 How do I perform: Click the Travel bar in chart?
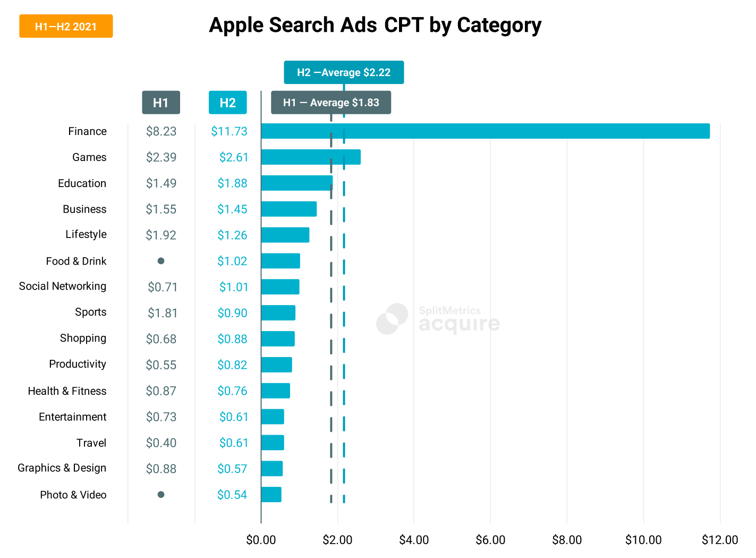[x=273, y=443]
